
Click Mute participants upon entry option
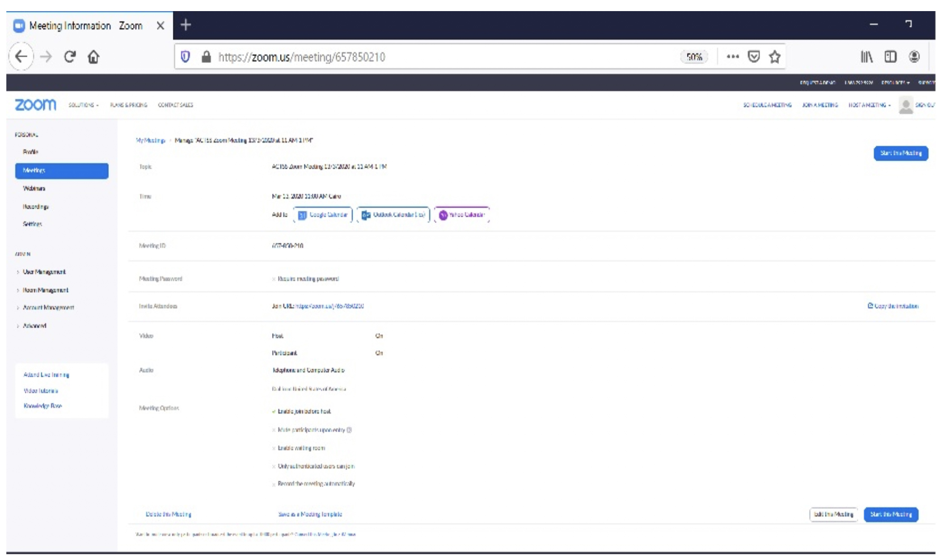(x=309, y=430)
